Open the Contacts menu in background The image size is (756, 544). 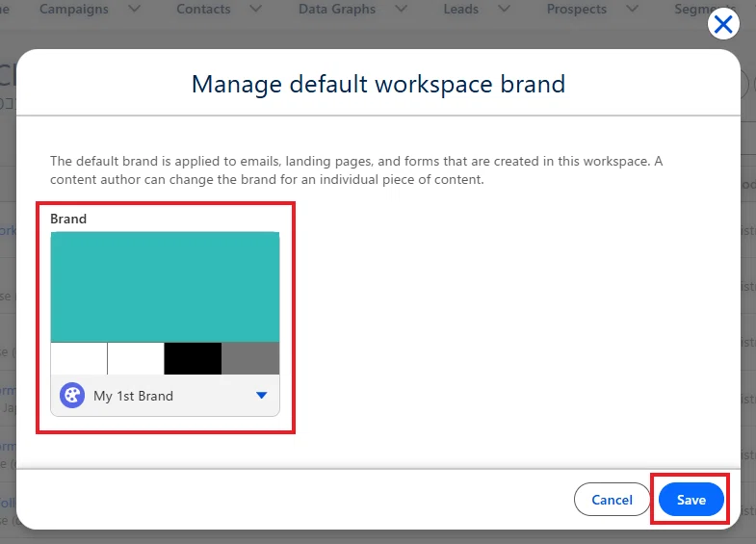pyautogui.click(x=203, y=9)
